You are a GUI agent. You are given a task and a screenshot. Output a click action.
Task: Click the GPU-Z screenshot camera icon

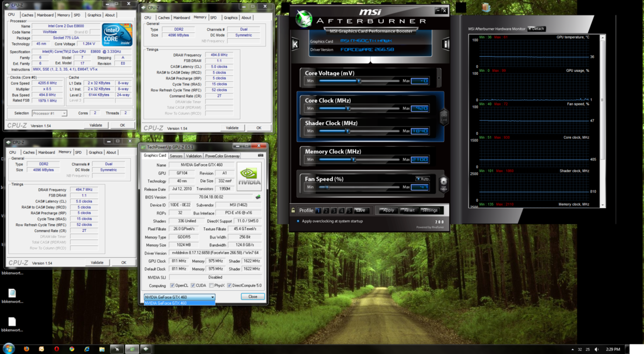coord(260,156)
